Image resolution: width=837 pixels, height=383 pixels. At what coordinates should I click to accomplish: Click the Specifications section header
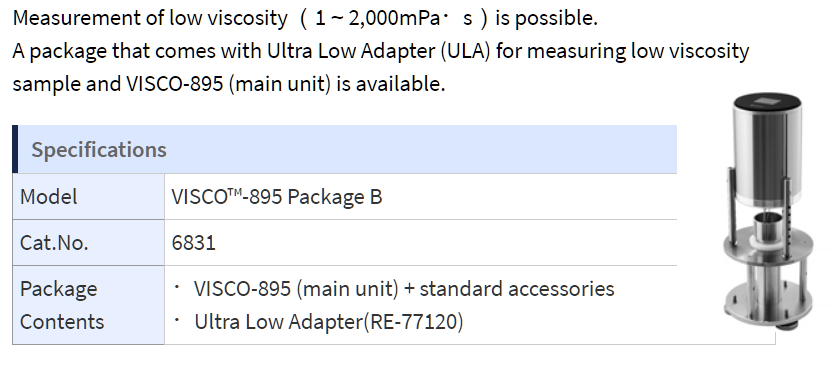344,149
